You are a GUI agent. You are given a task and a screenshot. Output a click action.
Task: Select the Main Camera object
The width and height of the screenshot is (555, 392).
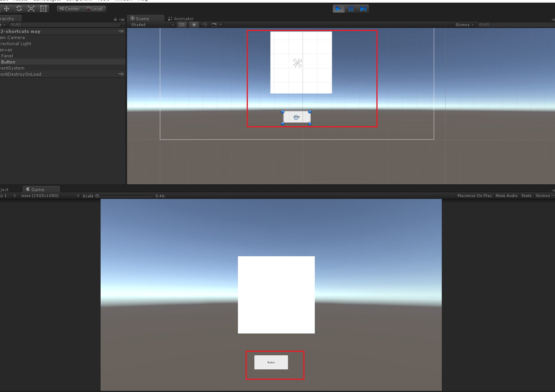(63, 37)
